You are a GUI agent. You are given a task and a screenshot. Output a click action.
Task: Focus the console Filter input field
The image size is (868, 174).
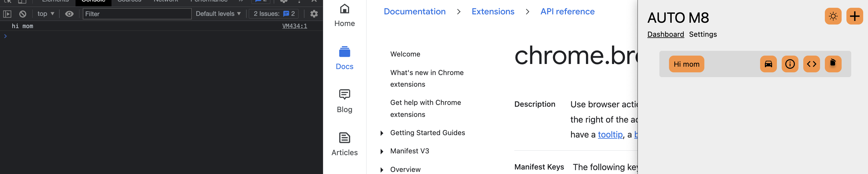[137, 14]
